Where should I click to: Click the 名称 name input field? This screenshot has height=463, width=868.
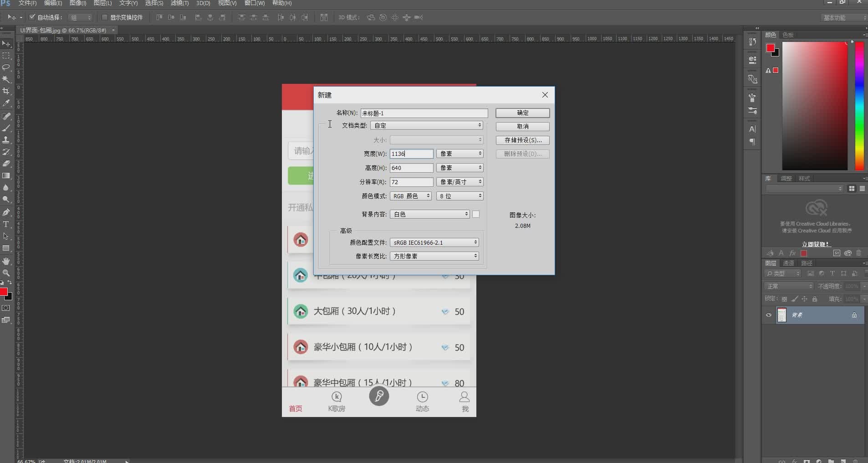click(x=424, y=113)
